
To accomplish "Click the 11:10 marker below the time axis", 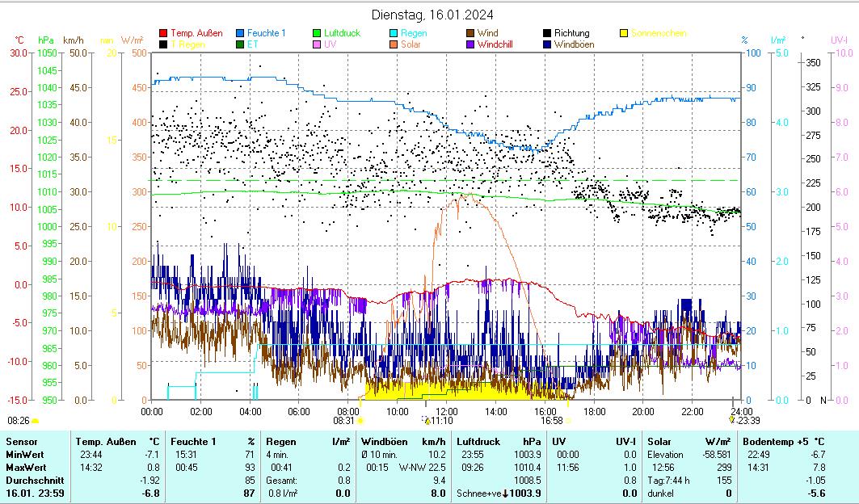I will pos(427,421).
